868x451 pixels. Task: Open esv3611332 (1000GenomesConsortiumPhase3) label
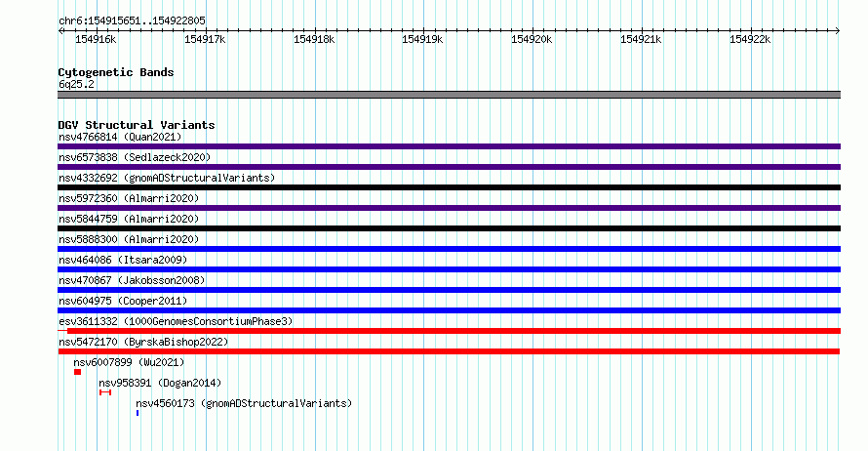(176, 321)
